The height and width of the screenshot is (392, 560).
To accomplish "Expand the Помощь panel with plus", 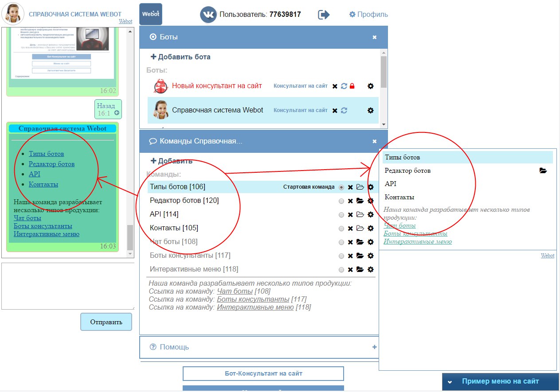I will [375, 347].
